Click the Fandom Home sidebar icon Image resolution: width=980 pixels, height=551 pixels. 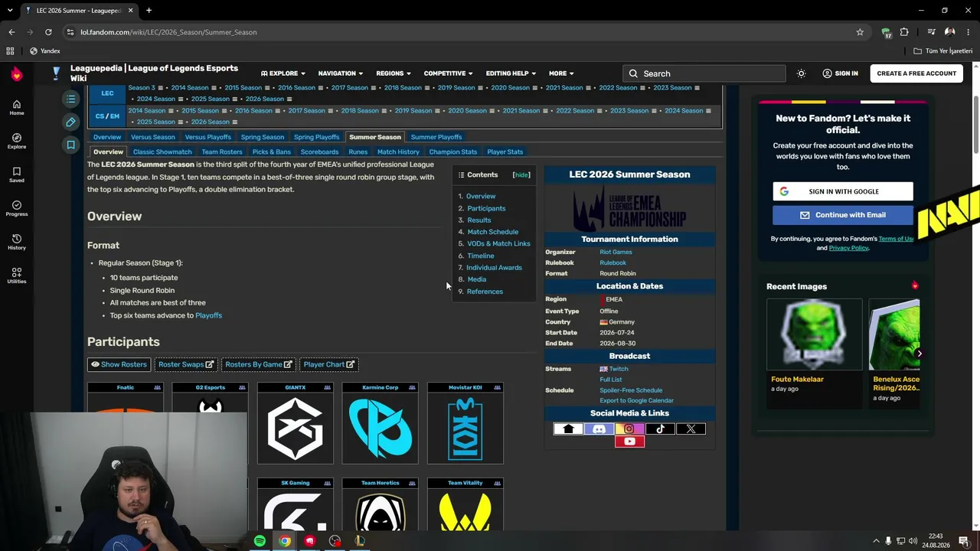tap(17, 107)
